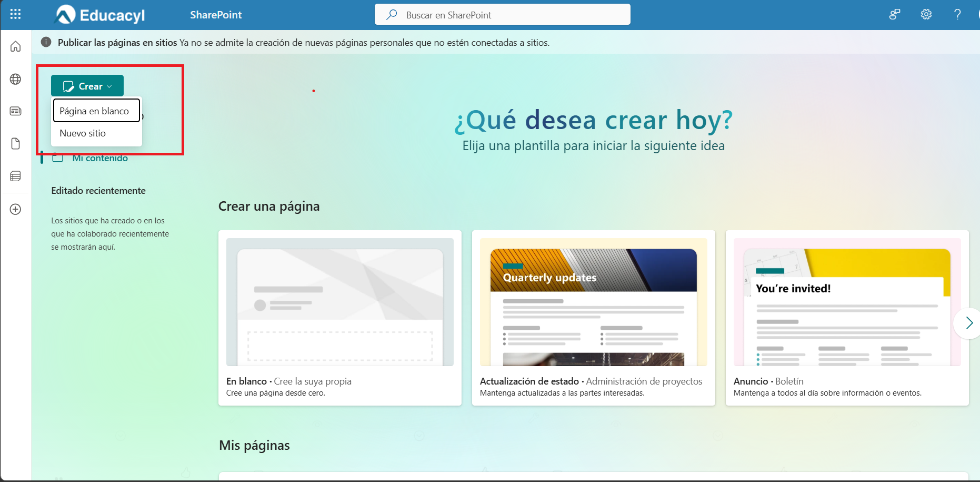Open My files document icon in left rail
Screen dimensions: 980x482
coord(16,144)
